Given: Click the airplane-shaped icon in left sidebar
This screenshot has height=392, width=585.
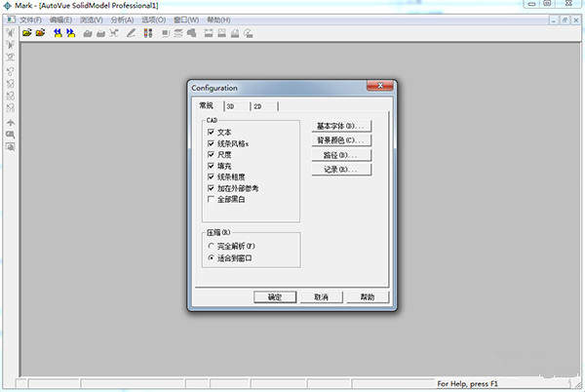Looking at the screenshot, I should (x=11, y=123).
